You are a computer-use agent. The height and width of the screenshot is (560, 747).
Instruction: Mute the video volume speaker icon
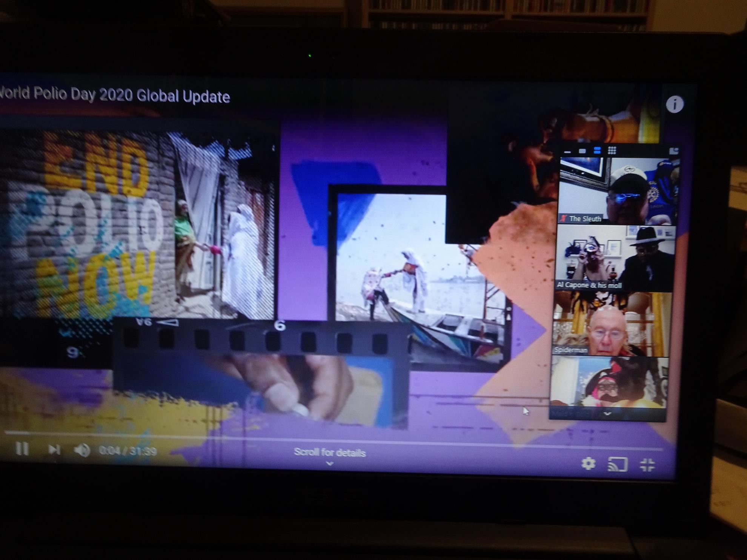point(82,450)
